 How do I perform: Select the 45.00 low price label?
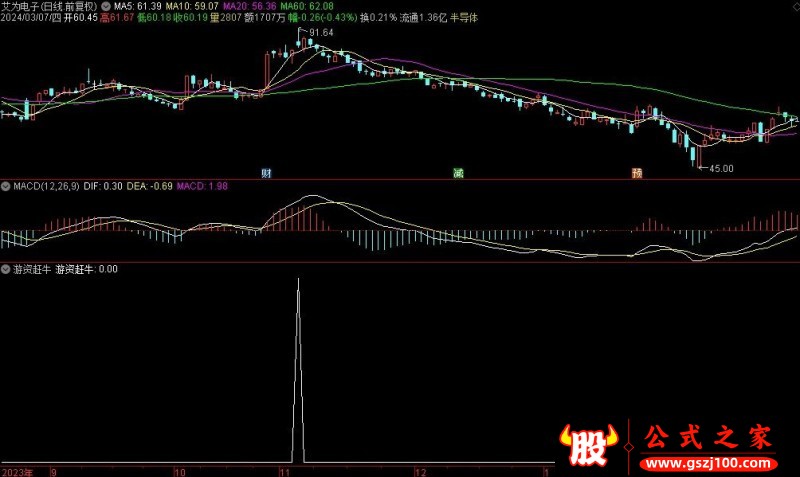[x=722, y=169]
